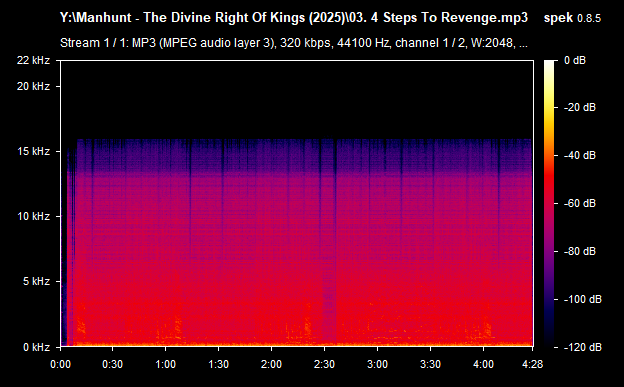Image resolution: width=624 pixels, height=387 pixels.
Task: Click the -20 dB scale label
Action: tap(580, 107)
